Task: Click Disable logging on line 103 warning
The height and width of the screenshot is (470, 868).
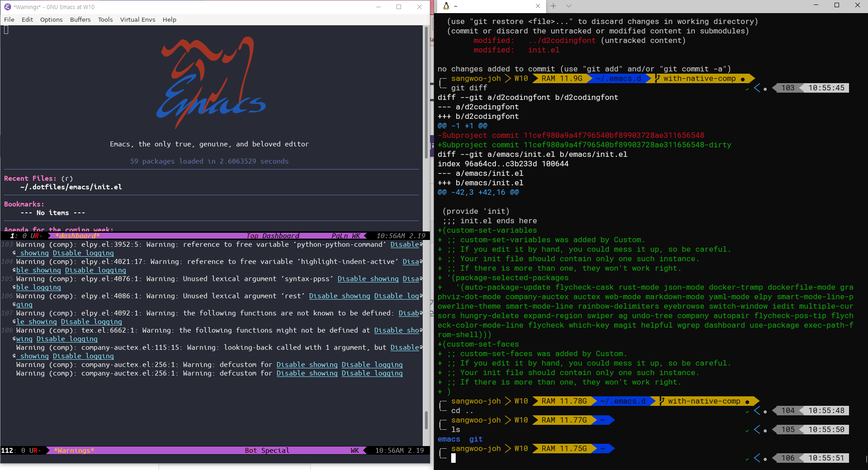Action: click(83, 253)
